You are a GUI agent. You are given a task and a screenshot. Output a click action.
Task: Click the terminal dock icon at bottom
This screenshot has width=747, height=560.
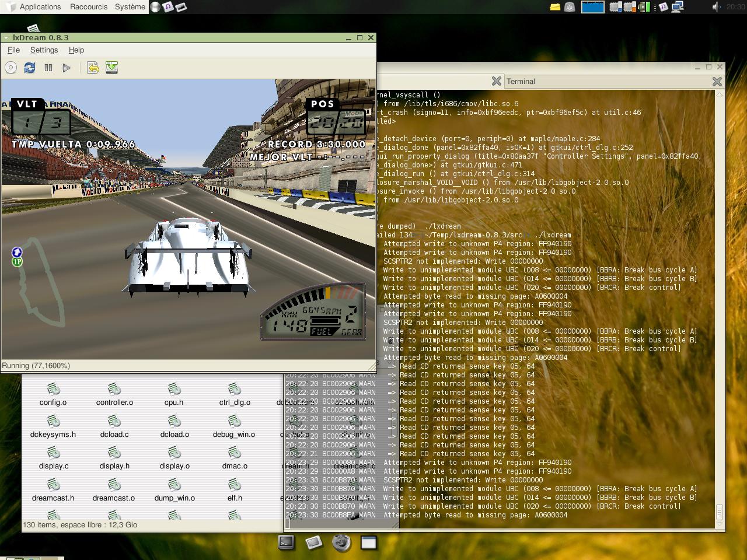tap(287, 542)
